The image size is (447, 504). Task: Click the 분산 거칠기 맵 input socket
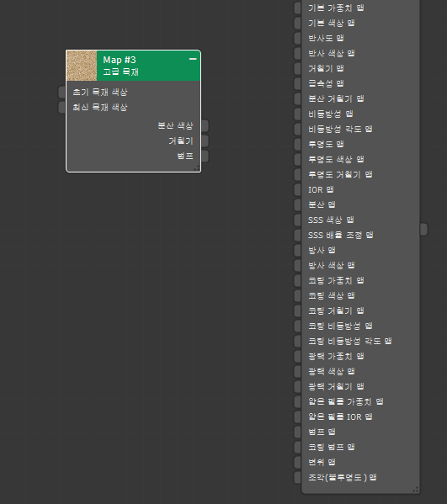298,98
